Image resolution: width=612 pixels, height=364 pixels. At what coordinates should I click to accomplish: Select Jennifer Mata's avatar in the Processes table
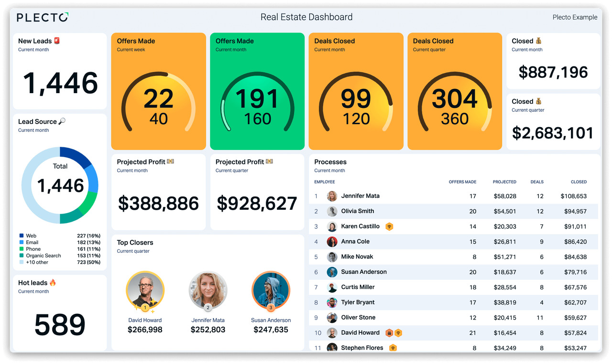(332, 196)
